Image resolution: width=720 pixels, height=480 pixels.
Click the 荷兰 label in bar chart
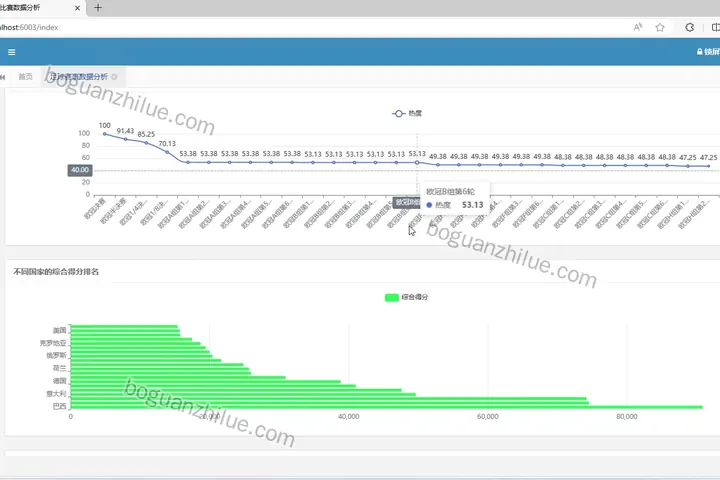pyautogui.click(x=59, y=368)
